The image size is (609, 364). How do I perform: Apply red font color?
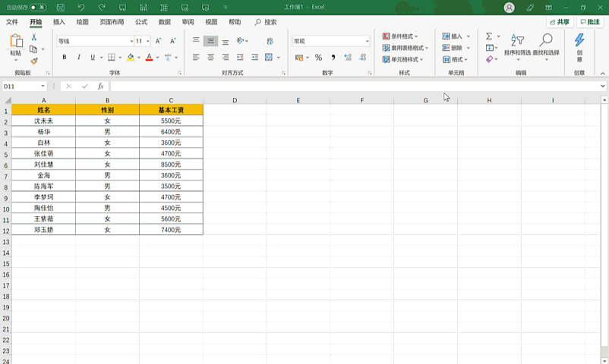click(x=149, y=57)
